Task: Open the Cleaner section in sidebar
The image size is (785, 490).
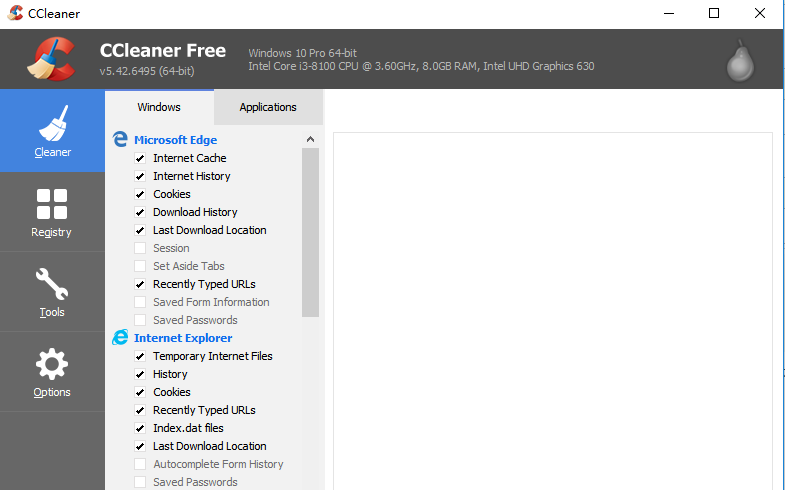Action: [x=52, y=131]
